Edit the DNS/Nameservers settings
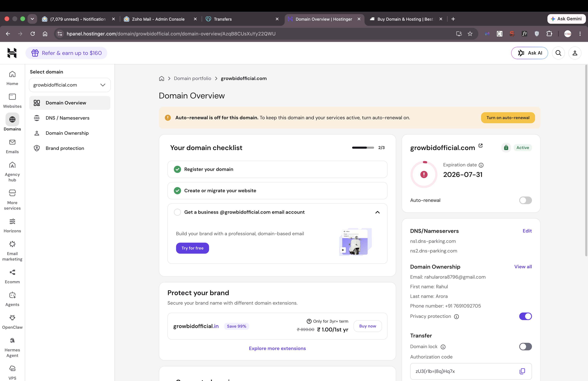 pos(527,231)
